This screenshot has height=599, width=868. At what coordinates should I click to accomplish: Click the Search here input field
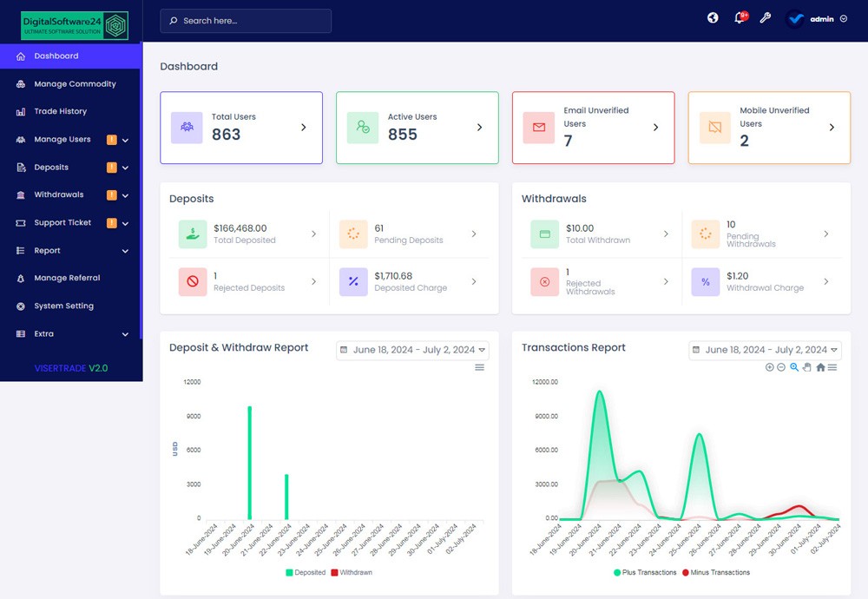[x=246, y=21]
